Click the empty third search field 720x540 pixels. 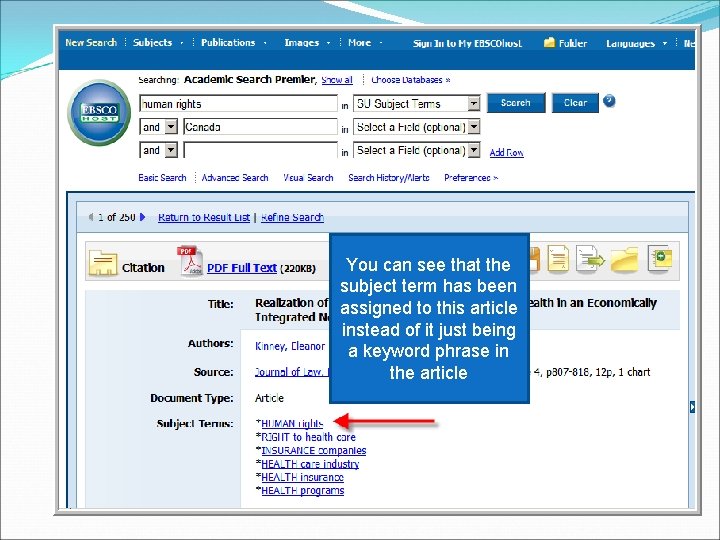(260, 150)
